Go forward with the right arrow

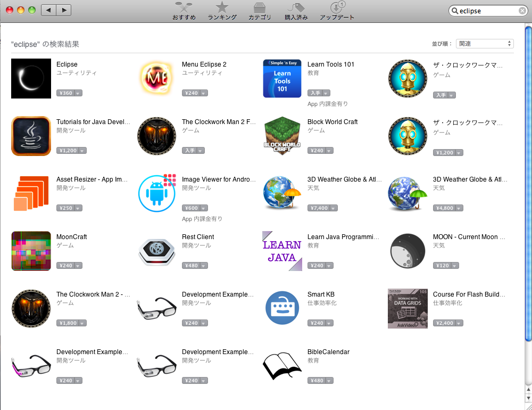pos(64,10)
